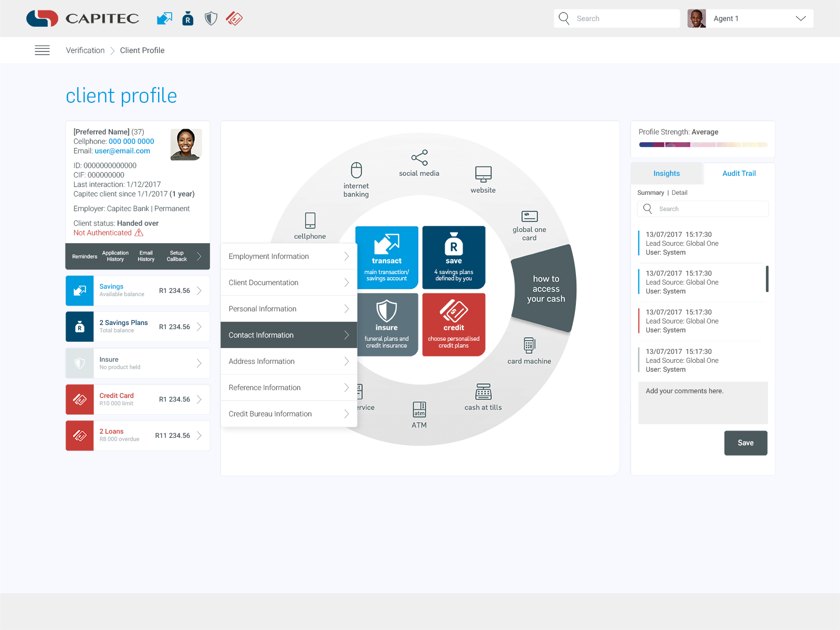
Task: Click Setup Callback
Action: click(177, 256)
